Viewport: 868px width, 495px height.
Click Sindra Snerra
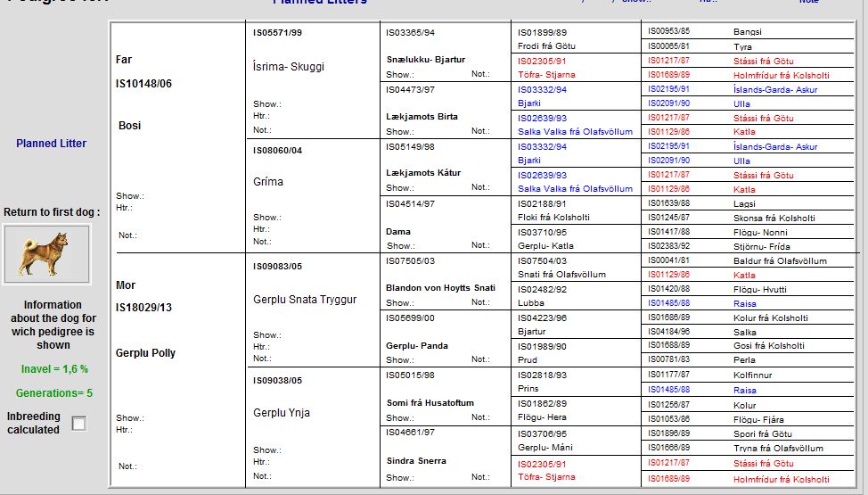click(x=416, y=460)
